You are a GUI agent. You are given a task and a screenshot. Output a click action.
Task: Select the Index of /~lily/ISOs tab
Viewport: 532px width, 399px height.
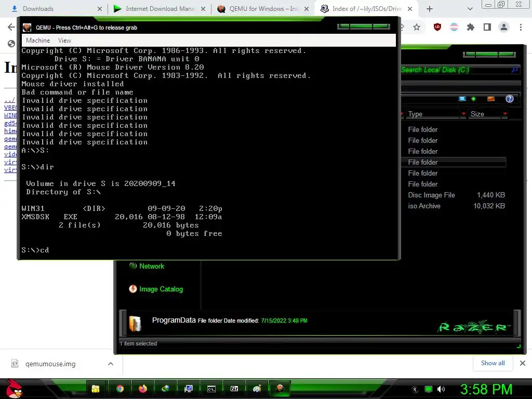coord(366,9)
